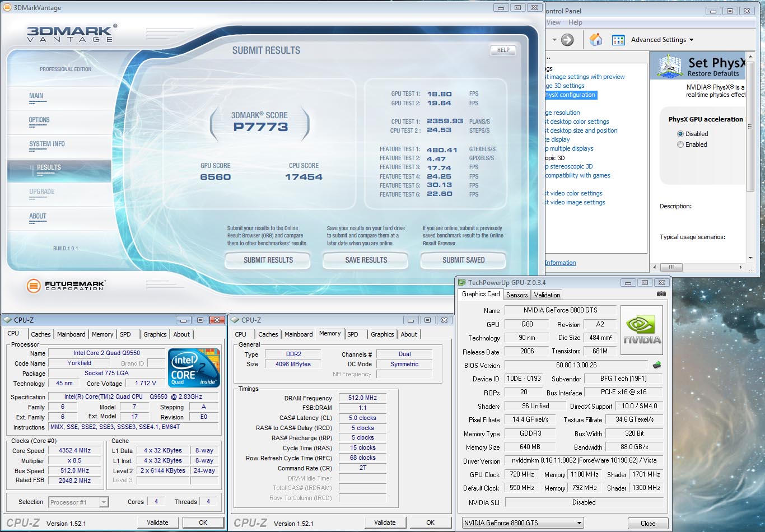Click the NVIDIA logo in GPU-Z

642,330
